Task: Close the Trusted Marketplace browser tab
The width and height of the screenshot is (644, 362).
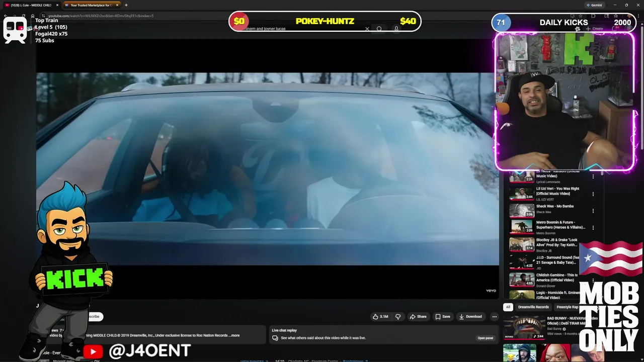Action: coord(117,5)
